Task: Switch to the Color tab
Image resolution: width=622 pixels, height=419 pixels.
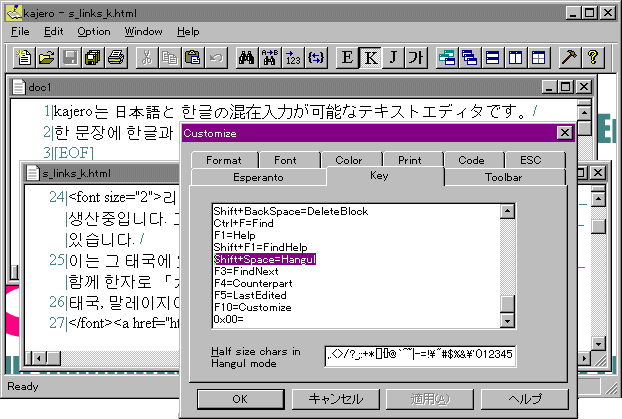Action: pos(349,160)
